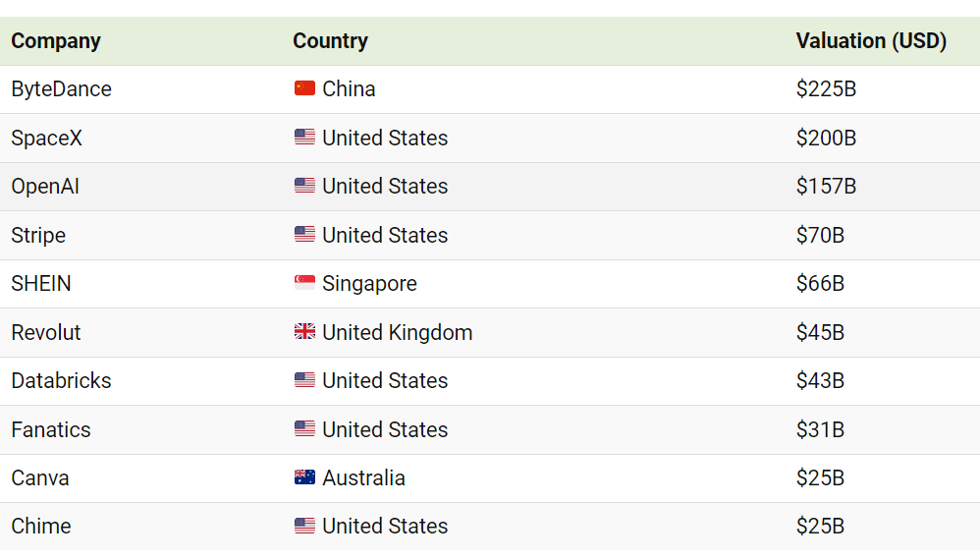Image resolution: width=980 pixels, height=560 pixels.
Task: Click the United Kingdom flag icon
Action: coord(304,331)
